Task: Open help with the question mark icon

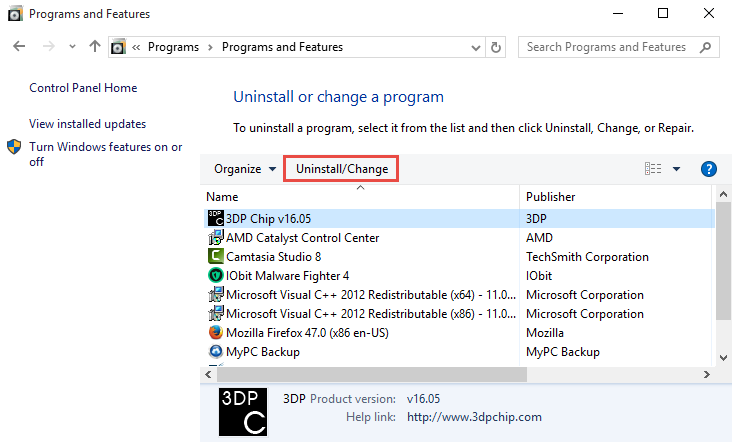Action: (x=709, y=169)
